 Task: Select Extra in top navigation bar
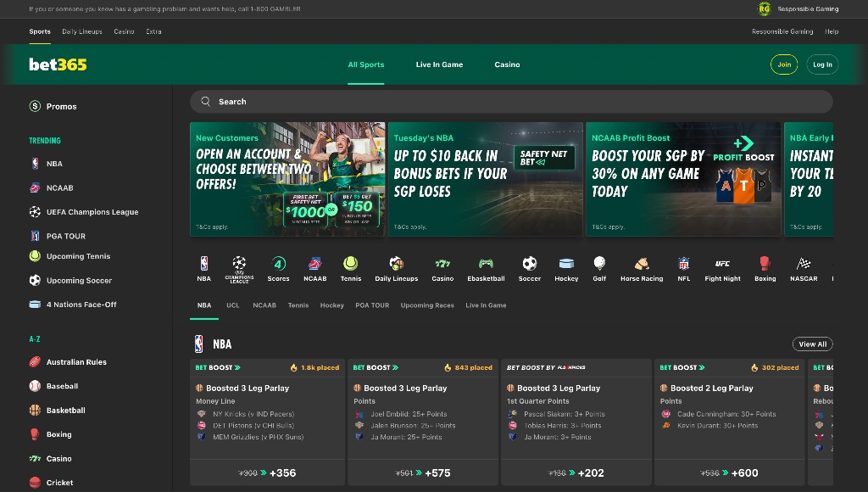click(x=154, y=31)
